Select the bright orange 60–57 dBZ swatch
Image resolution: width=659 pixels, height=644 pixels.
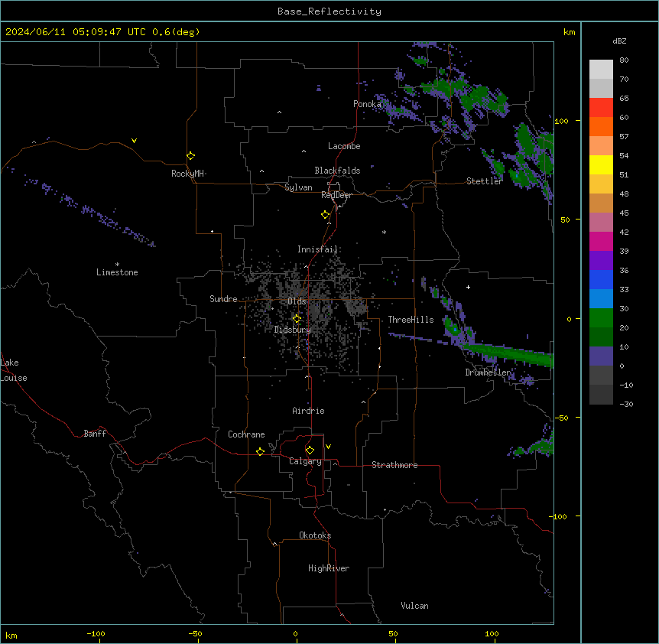coord(601,126)
